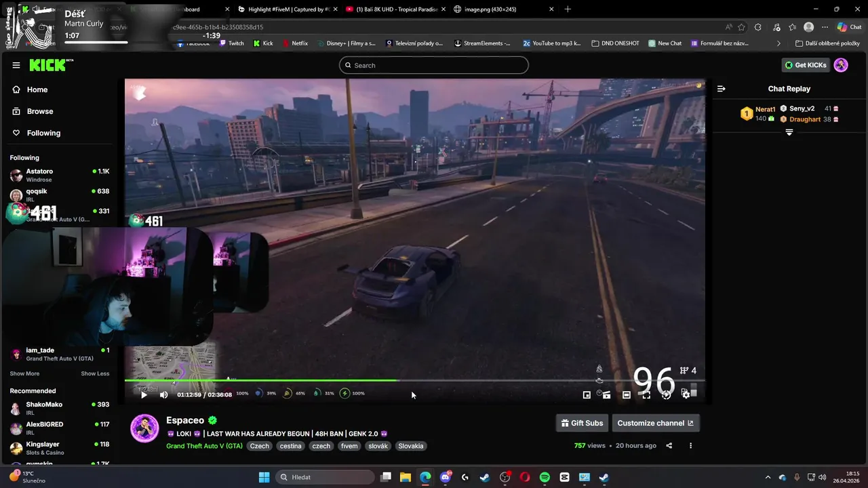Open Grand Theft Auto V category link

pyautogui.click(x=204, y=446)
